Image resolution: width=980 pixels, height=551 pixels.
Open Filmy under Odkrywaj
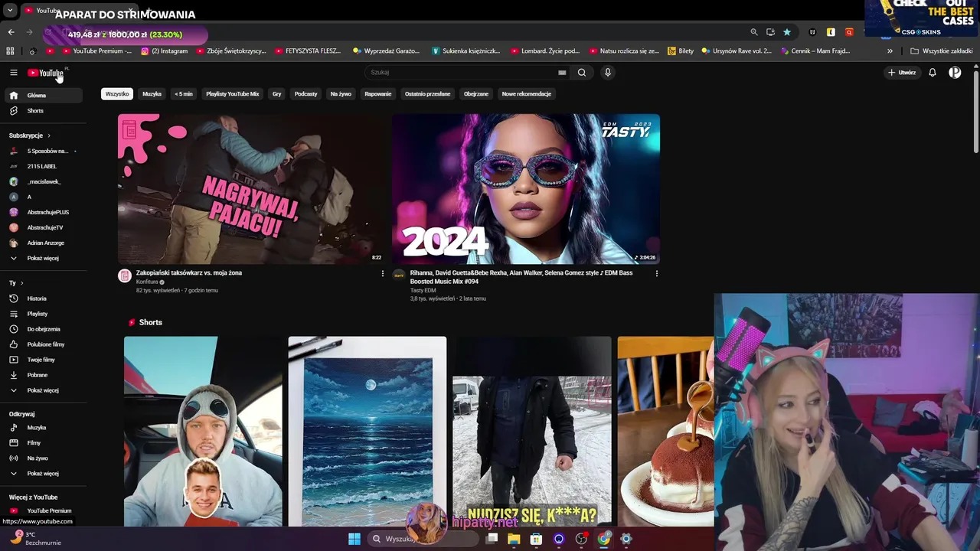coord(42,443)
